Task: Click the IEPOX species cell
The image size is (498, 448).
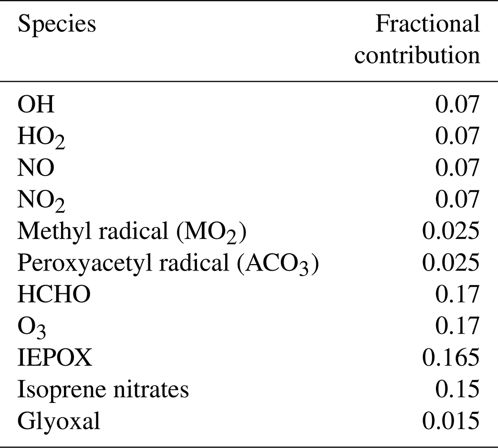Action: pyautogui.click(x=55, y=358)
